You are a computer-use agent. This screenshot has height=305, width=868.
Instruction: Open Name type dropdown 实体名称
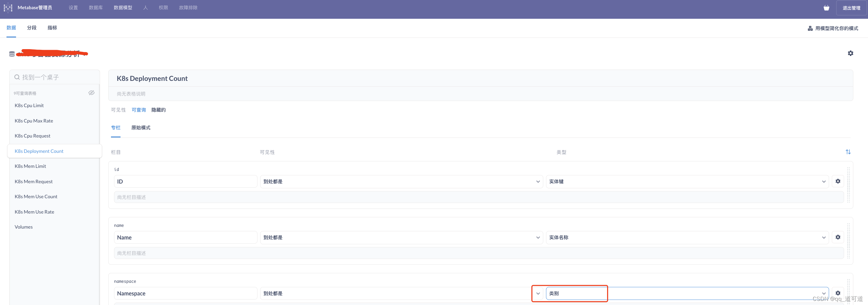[687, 237]
